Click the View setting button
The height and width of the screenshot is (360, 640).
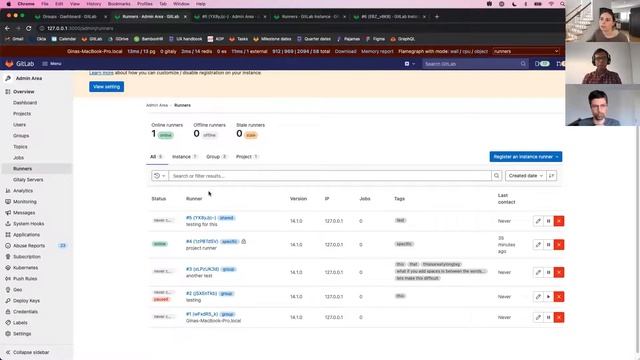(x=107, y=87)
